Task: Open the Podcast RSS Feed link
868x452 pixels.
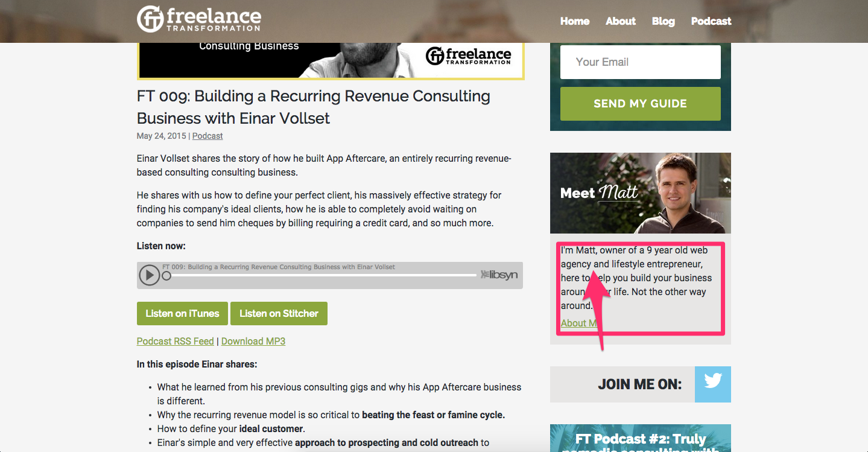Action: pos(175,342)
